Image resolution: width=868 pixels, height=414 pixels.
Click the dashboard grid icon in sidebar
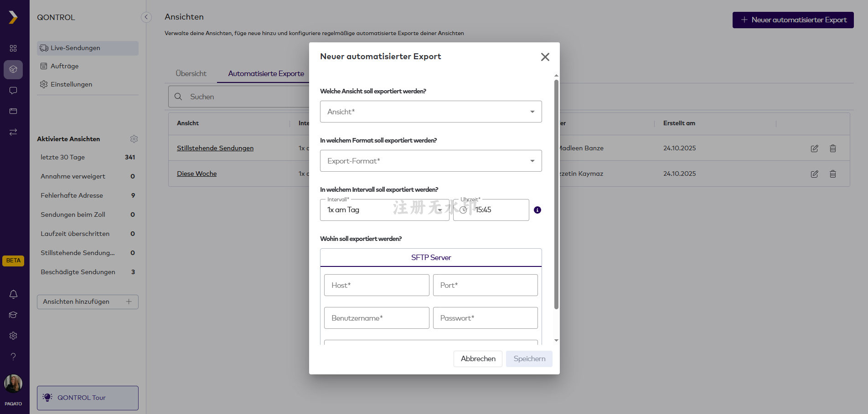(13, 48)
